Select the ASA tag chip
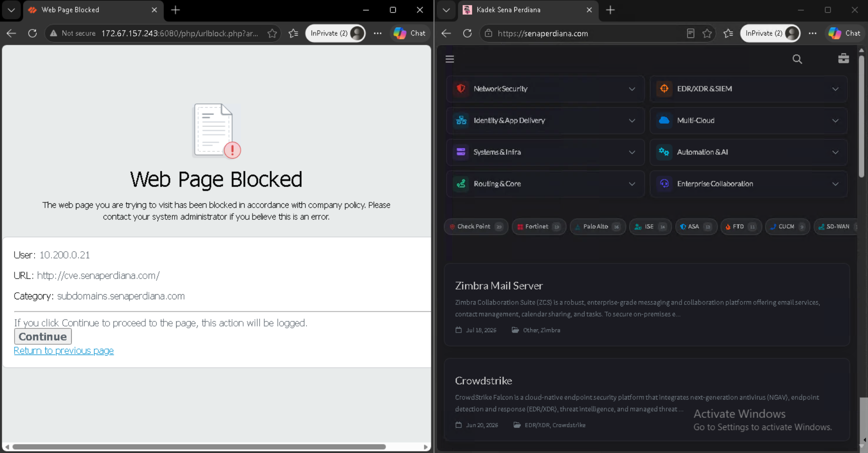Image resolution: width=868 pixels, height=453 pixels. pyautogui.click(x=696, y=227)
